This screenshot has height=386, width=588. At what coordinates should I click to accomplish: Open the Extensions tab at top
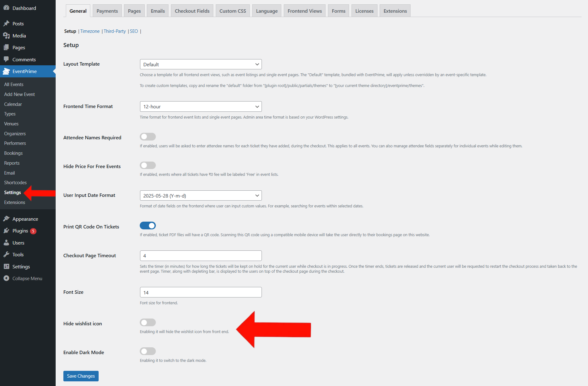395,11
